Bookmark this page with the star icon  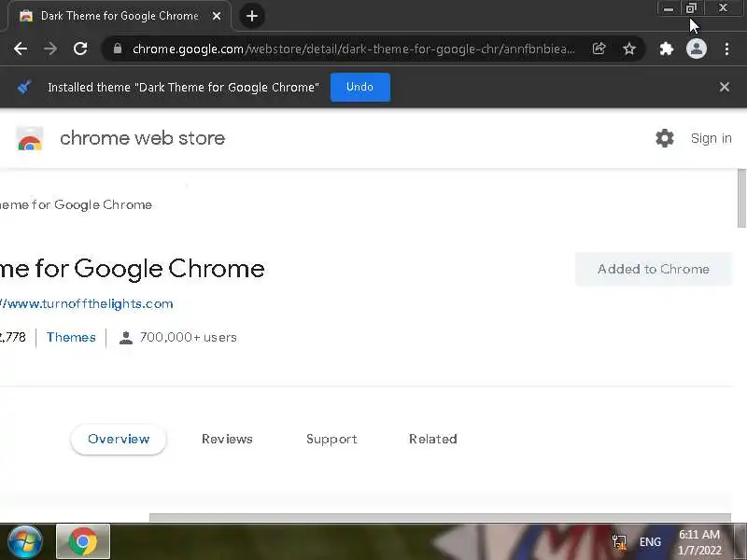629,49
